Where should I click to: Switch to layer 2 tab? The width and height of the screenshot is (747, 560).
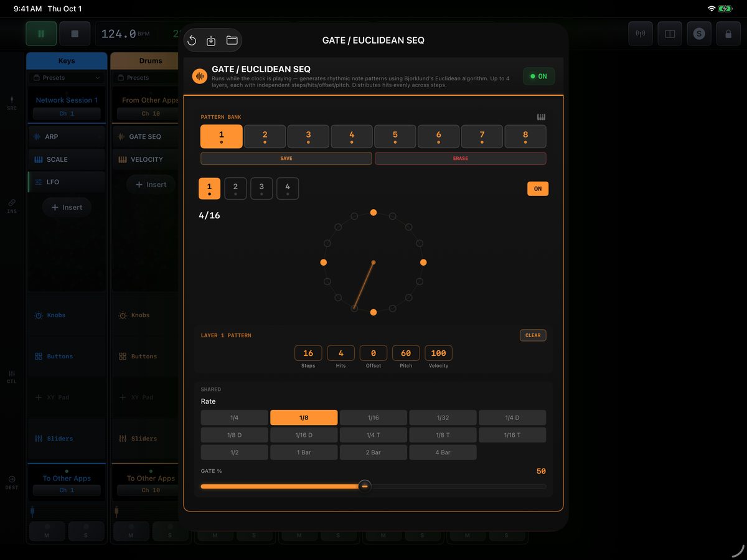(235, 189)
